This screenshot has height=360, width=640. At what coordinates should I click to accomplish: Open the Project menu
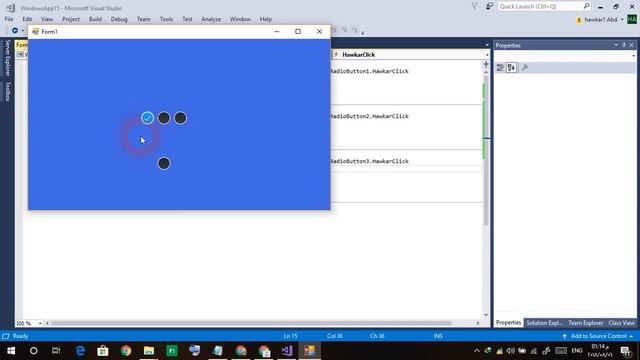[71, 19]
